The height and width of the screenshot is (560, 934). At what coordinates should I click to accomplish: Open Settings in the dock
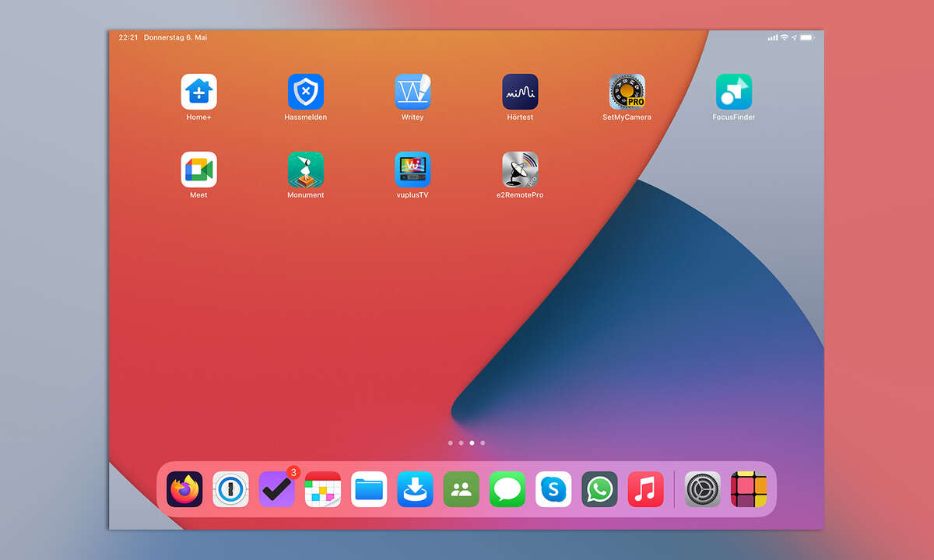coord(703,489)
